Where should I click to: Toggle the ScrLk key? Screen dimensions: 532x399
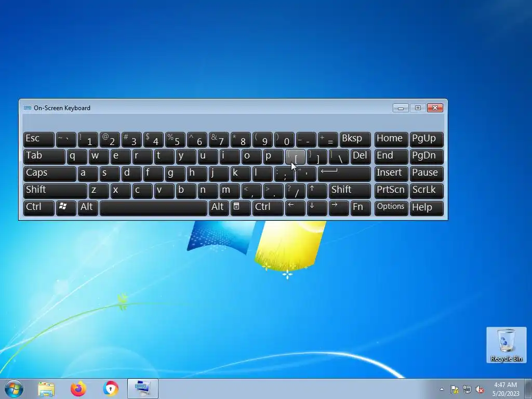(x=427, y=191)
